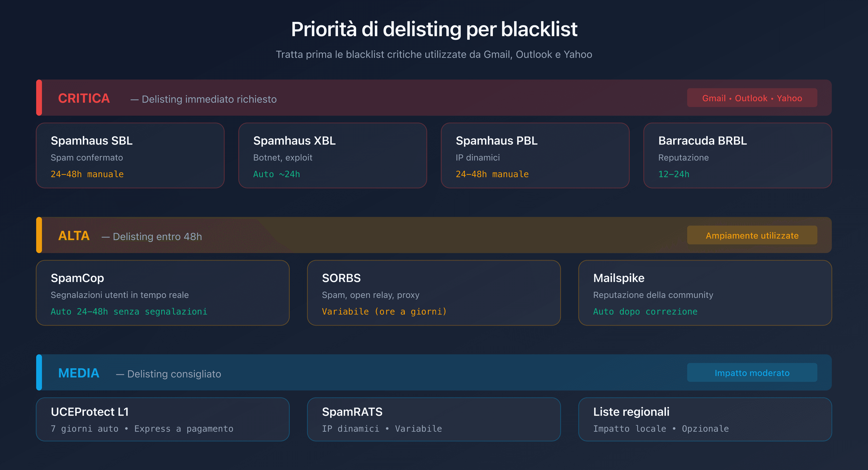Screen dimensions: 868x470
Task: Select the SpamRATS card
Action: [434, 419]
